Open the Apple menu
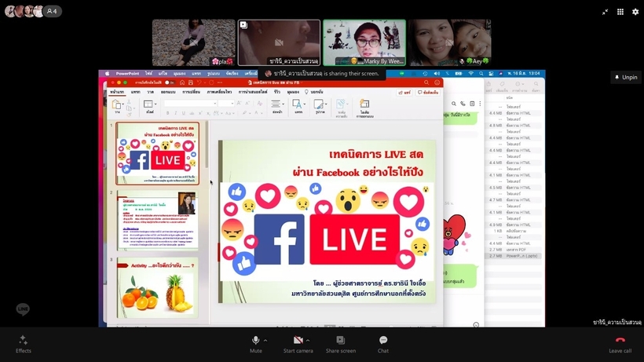This screenshot has width=644, height=362. [x=107, y=74]
